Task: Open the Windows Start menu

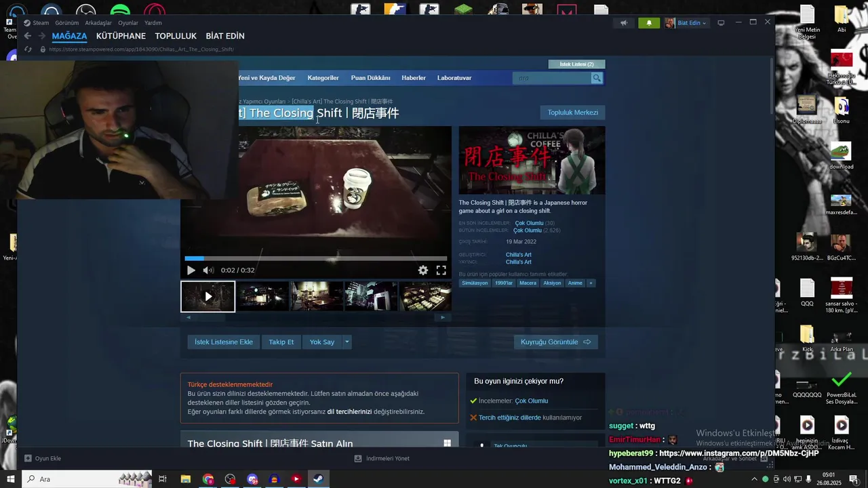Action: coord(11,479)
